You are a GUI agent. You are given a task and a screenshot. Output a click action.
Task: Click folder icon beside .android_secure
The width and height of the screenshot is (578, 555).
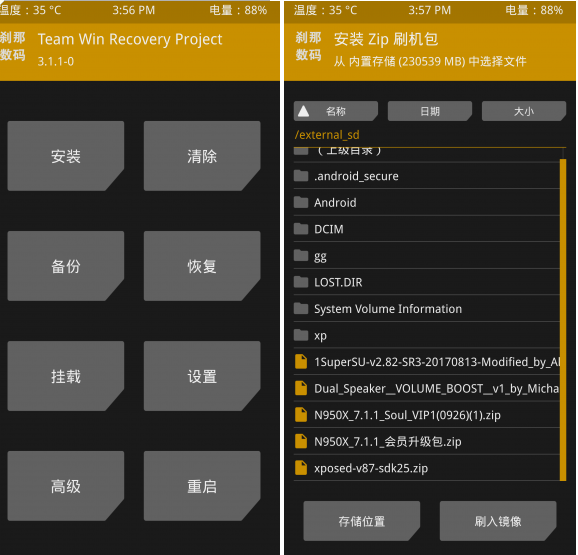[x=301, y=175]
